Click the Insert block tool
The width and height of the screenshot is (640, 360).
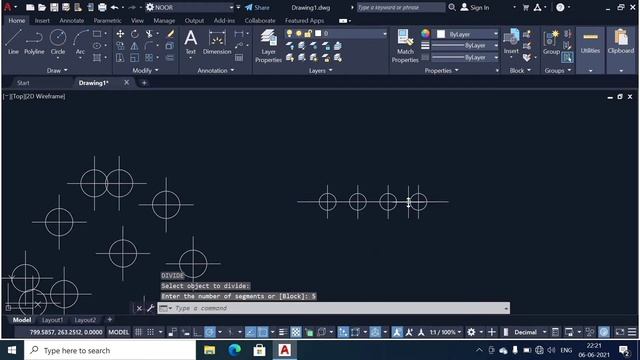pyautogui.click(x=511, y=42)
